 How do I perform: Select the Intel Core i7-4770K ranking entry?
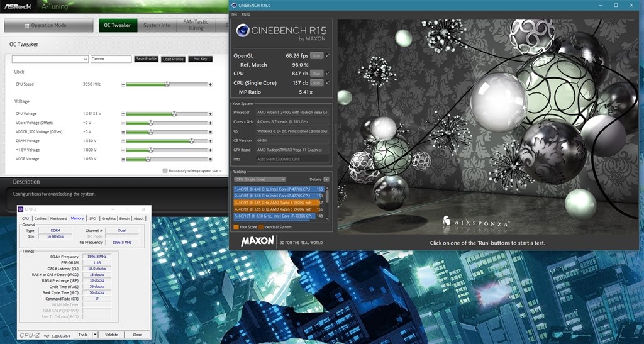(x=279, y=189)
